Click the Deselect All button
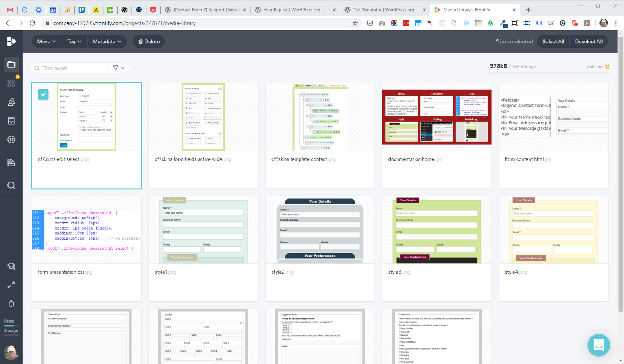Image resolution: width=624 pixels, height=364 pixels. pyautogui.click(x=589, y=42)
